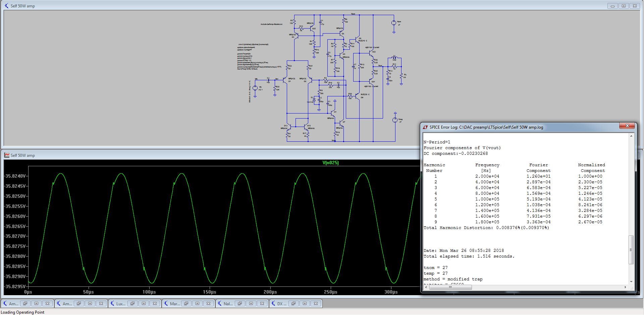Click the waveform window icon beside Self 50W amp
Viewport: 644px width, 315px height.
point(7,155)
